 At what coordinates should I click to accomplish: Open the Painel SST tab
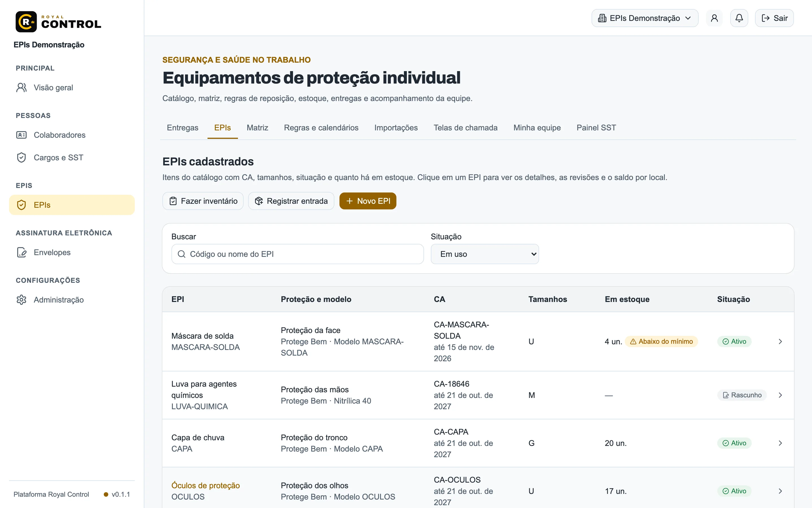click(x=596, y=128)
